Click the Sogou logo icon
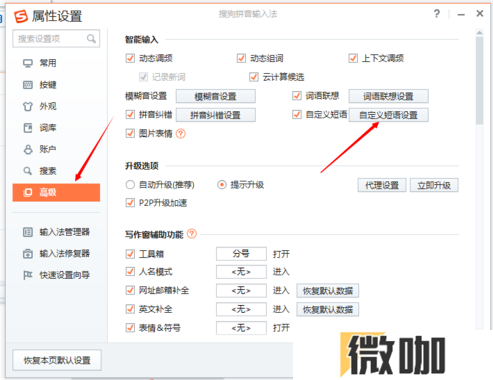The image size is (493, 380). click(x=21, y=16)
